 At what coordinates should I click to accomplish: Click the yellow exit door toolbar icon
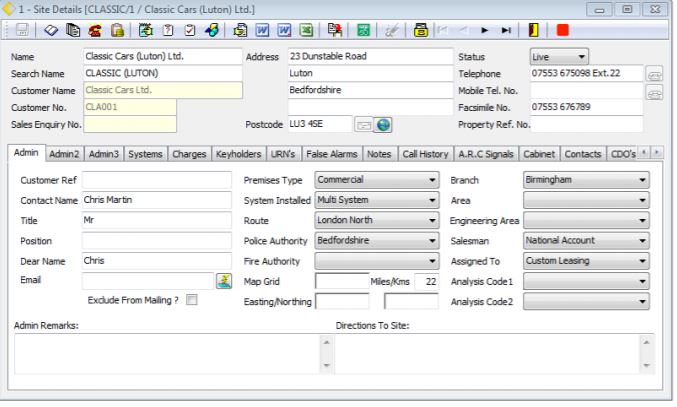point(534,31)
